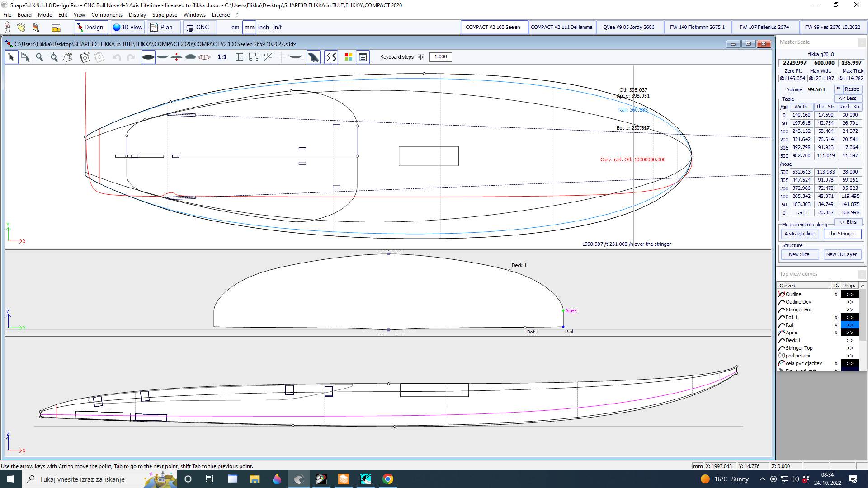868x488 pixels.
Task: Click the New Slice button
Action: [799, 254]
